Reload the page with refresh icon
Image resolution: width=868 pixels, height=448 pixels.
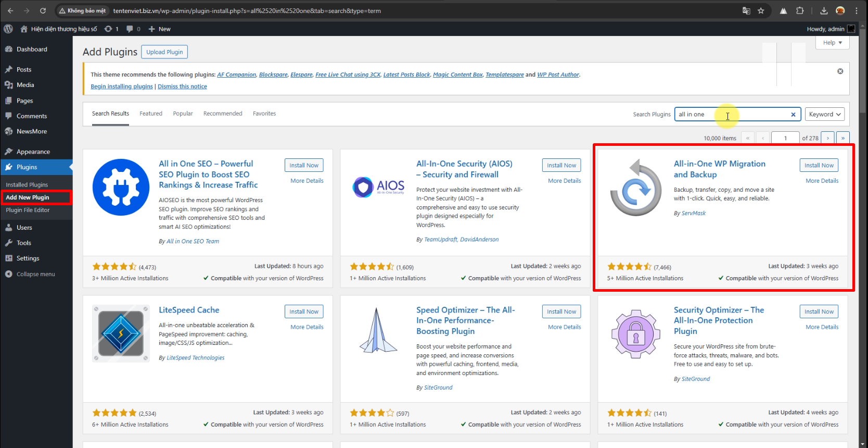point(43,10)
